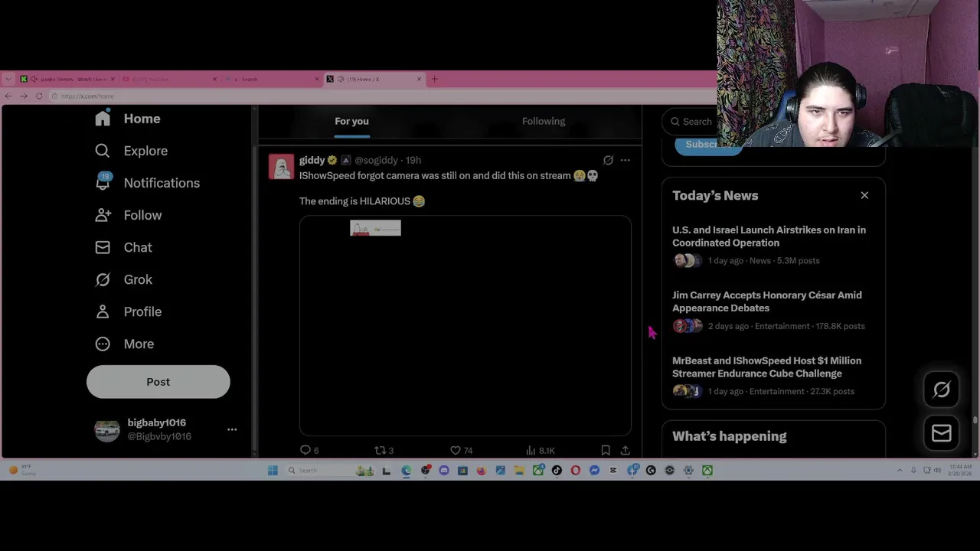Open account options next to bigbaby1016

[x=232, y=429]
